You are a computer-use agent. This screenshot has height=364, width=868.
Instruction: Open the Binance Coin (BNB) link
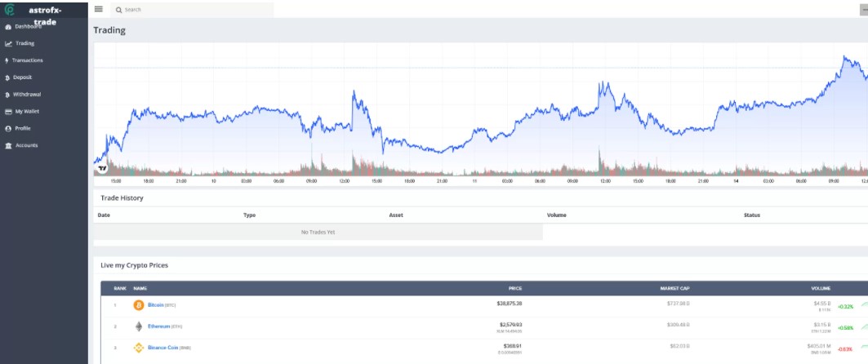(169, 348)
